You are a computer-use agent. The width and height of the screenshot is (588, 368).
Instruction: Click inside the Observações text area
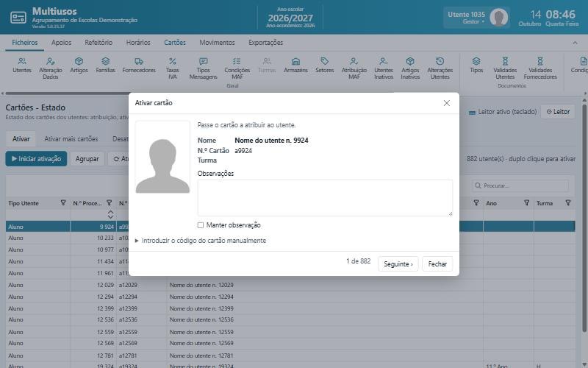325,197
